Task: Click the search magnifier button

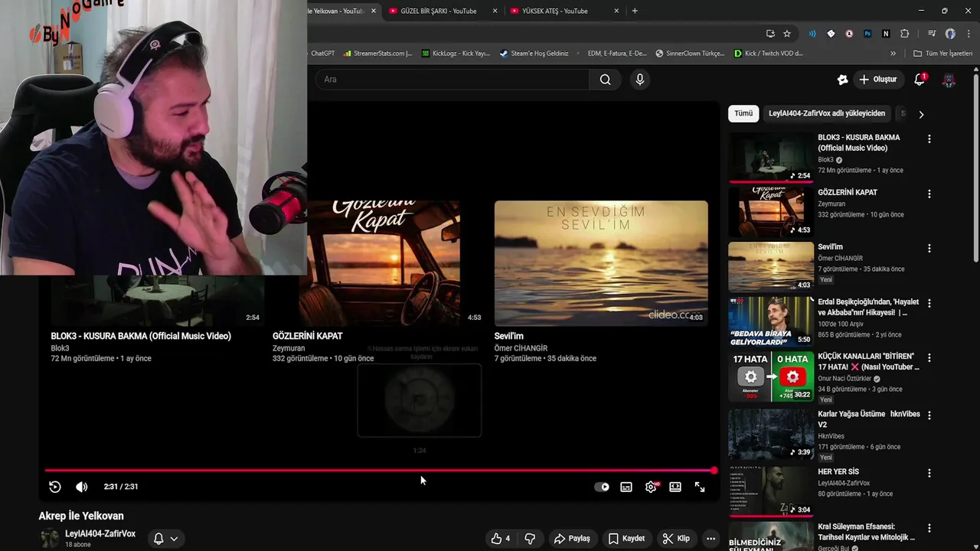Action: (x=605, y=79)
